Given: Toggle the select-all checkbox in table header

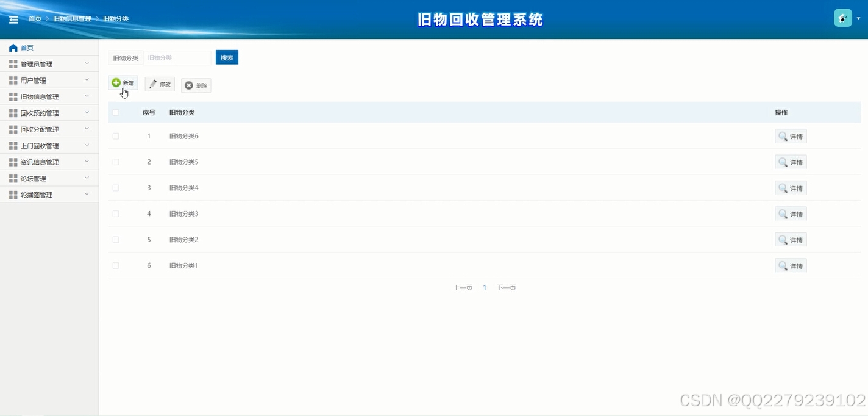Looking at the screenshot, I should [x=116, y=112].
